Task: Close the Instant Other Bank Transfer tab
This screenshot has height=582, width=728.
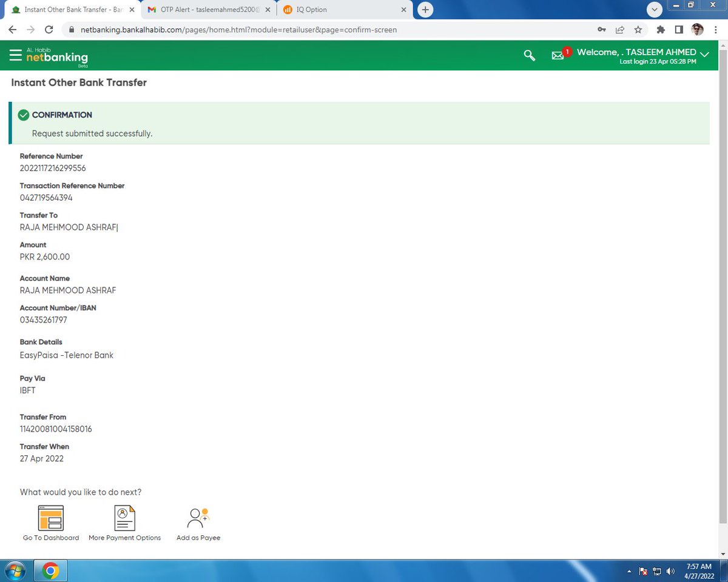Action: (132, 10)
